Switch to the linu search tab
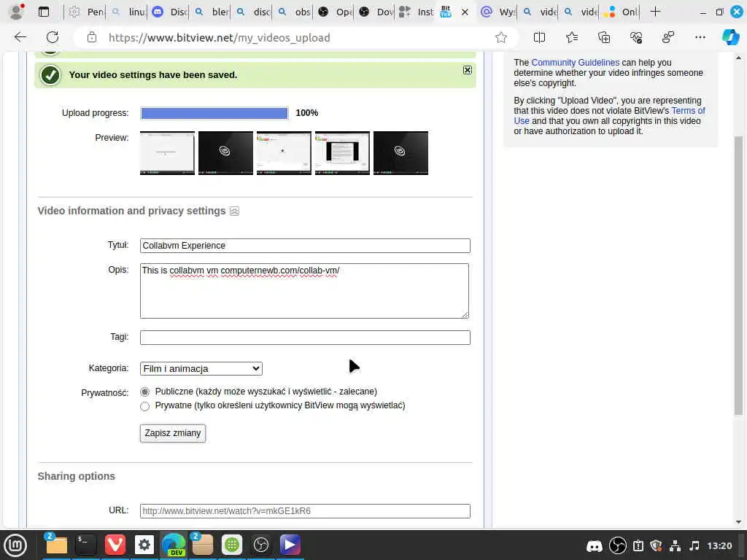 pos(128,12)
